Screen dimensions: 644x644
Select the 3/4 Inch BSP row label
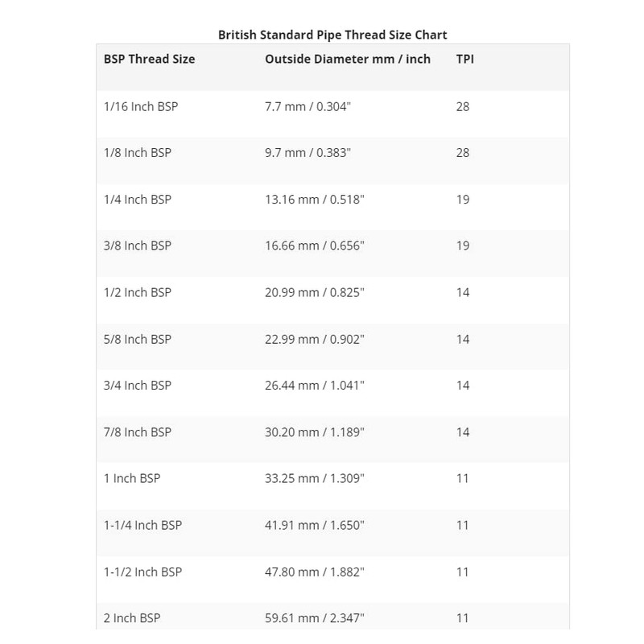[x=138, y=386]
